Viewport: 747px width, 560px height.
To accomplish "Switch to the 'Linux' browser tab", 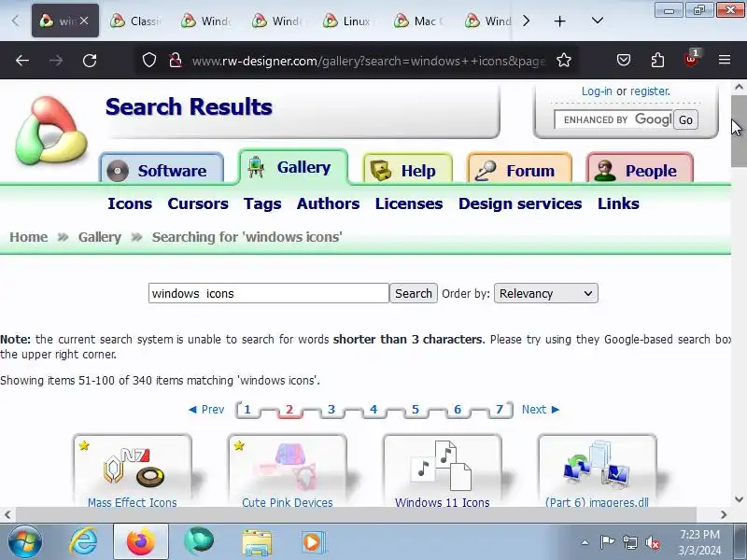I will [x=349, y=21].
